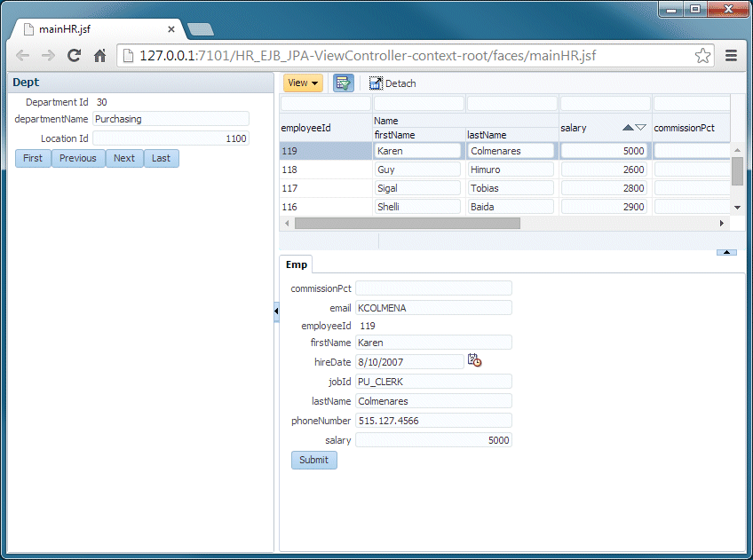Focus the jobId field PU_CLERK

[433, 382]
